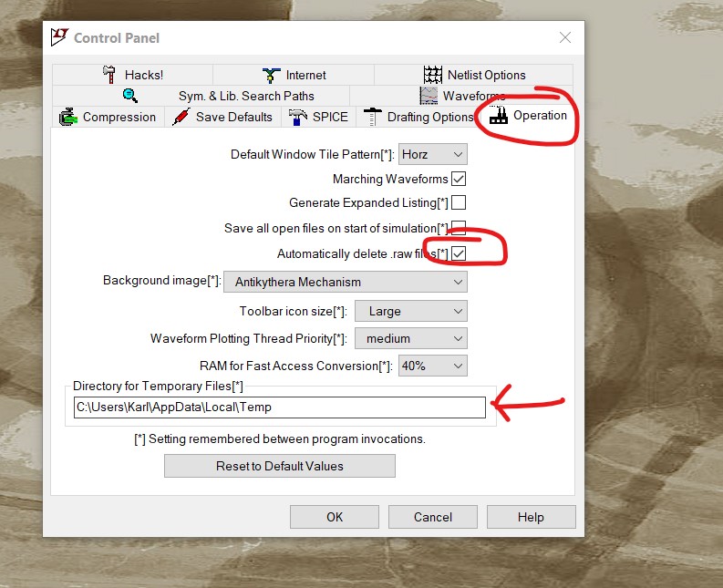723x588 pixels.
Task: Select the Operation tab
Action: (x=528, y=115)
